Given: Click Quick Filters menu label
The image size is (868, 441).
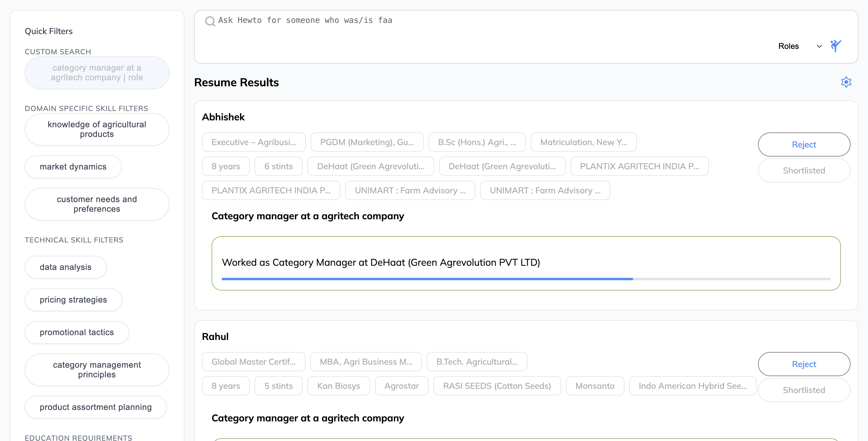Looking at the screenshot, I should 48,31.
